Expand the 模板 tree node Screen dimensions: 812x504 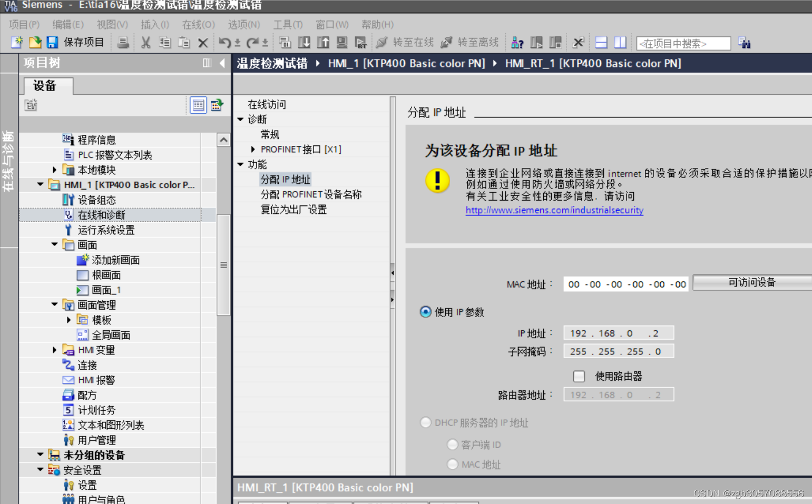click(x=69, y=320)
